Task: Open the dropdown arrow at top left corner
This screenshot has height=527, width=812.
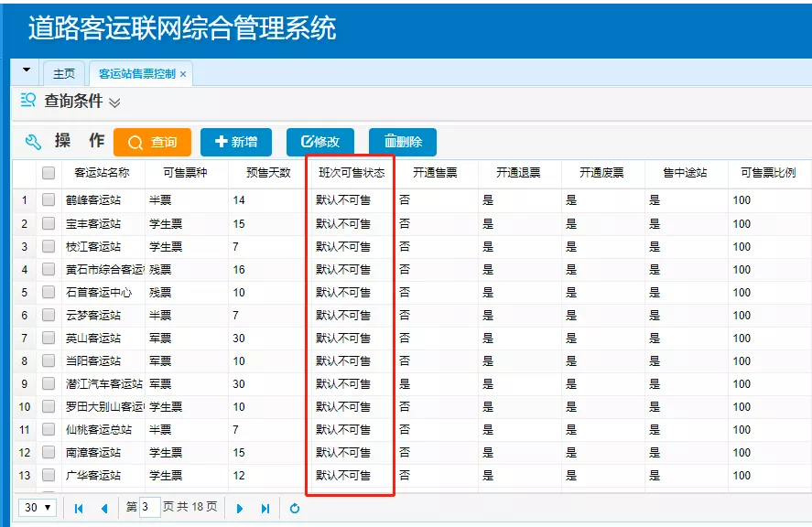Action: 26,69
